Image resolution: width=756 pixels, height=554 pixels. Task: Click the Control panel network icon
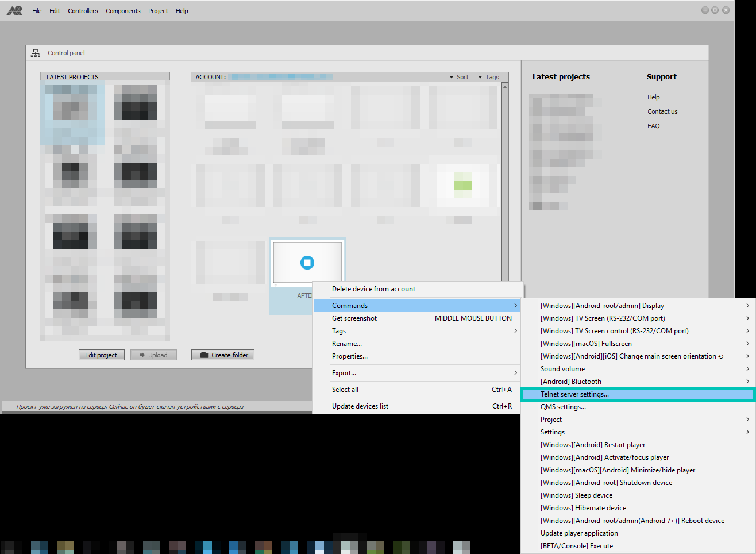(36, 53)
